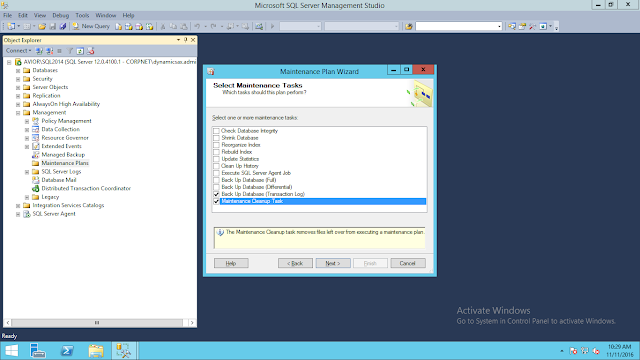The image size is (640, 360).
Task: Open PowerShell from the taskbar
Action: [67, 351]
